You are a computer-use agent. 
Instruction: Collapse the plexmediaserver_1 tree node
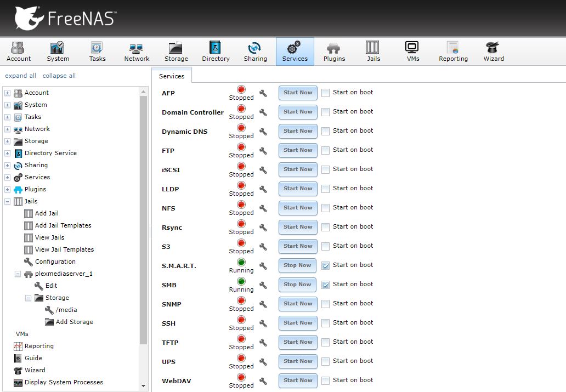coord(18,274)
